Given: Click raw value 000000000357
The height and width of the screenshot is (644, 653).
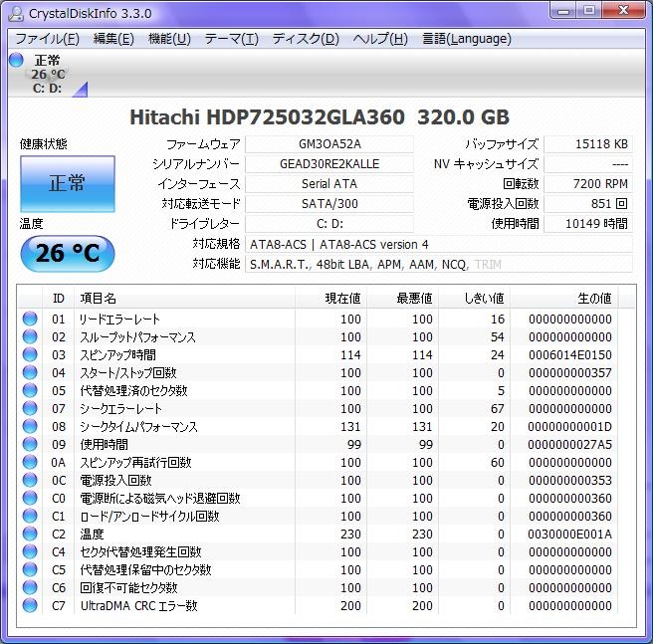Looking at the screenshot, I should [570, 373].
